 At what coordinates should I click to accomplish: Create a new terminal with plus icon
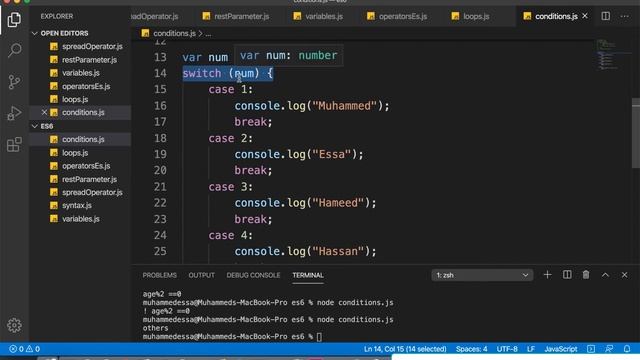(547, 275)
